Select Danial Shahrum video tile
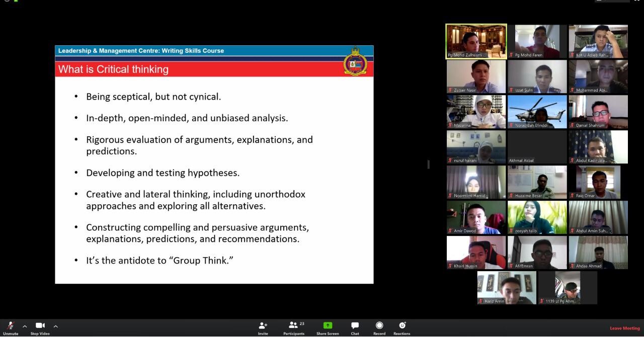Image resolution: width=644 pixels, height=337 pixels. pyautogui.click(x=598, y=112)
